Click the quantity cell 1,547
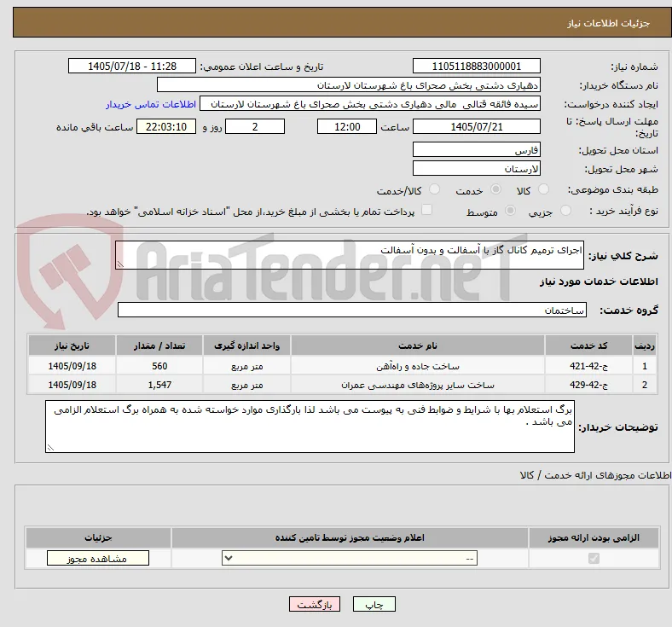 coord(159,385)
